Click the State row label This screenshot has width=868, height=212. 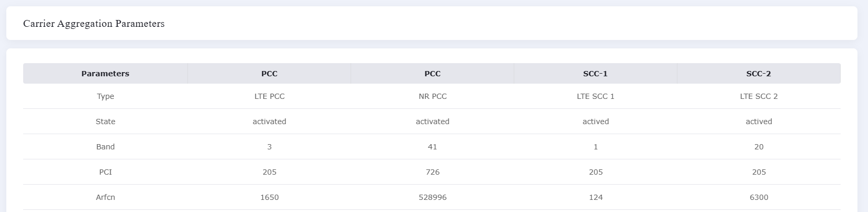(x=105, y=122)
